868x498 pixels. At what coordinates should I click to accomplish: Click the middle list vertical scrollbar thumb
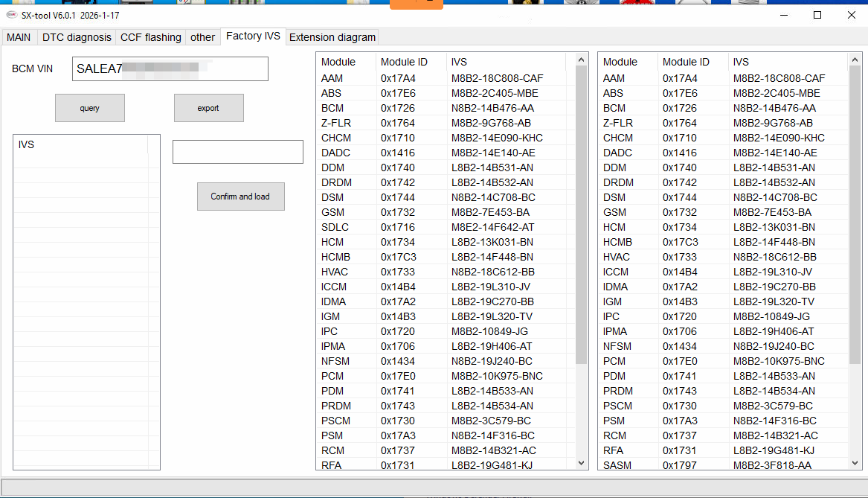coord(582,216)
